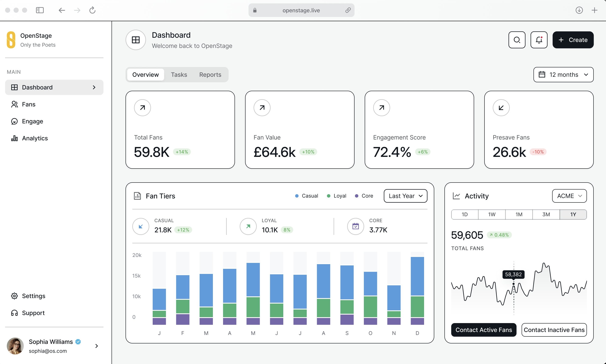Switch to the Overview tab
606x364 pixels.
click(145, 75)
